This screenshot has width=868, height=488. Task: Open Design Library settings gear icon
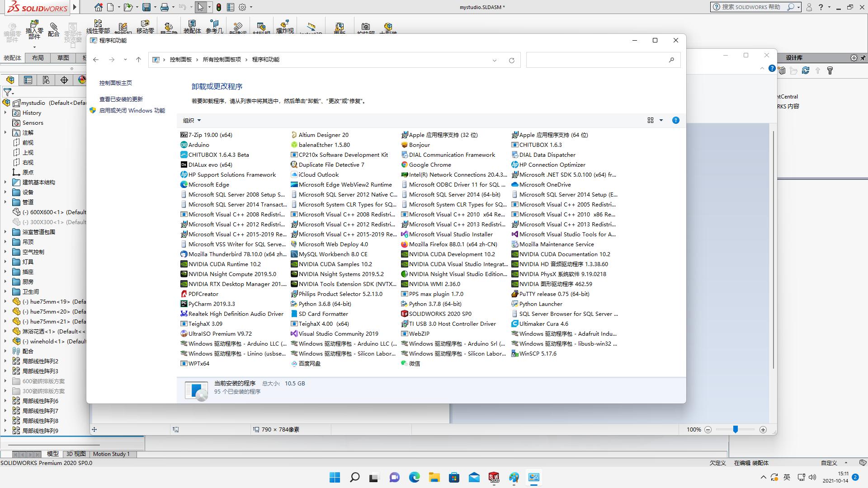(854, 58)
